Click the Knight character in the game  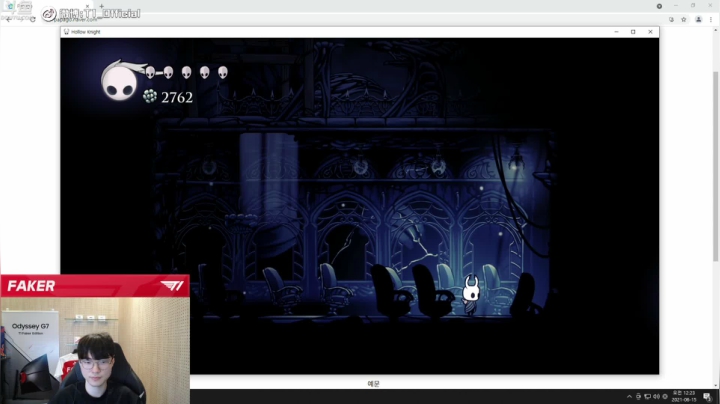pyautogui.click(x=471, y=295)
